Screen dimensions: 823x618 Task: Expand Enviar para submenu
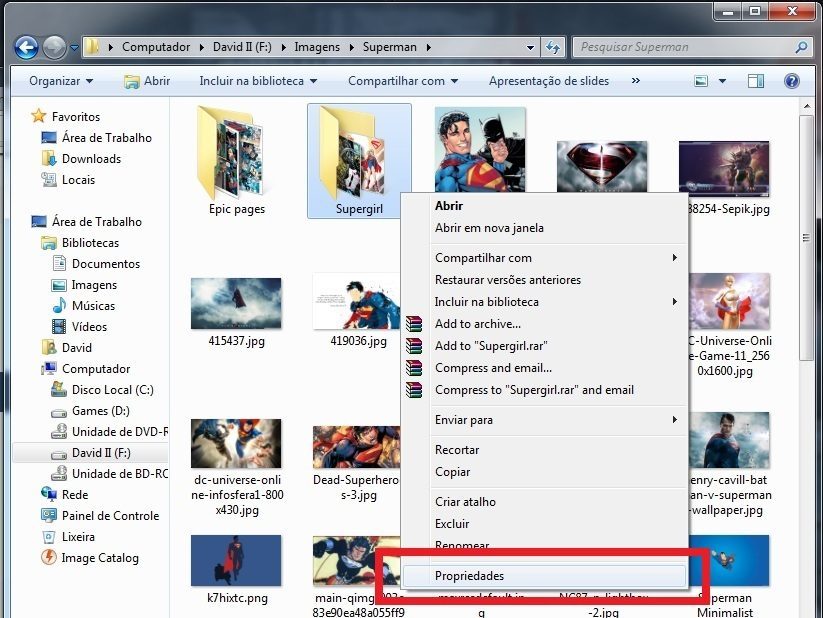pos(546,420)
